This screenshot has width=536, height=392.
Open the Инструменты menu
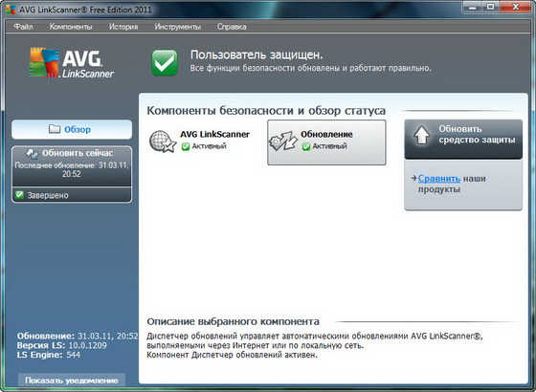tap(177, 27)
